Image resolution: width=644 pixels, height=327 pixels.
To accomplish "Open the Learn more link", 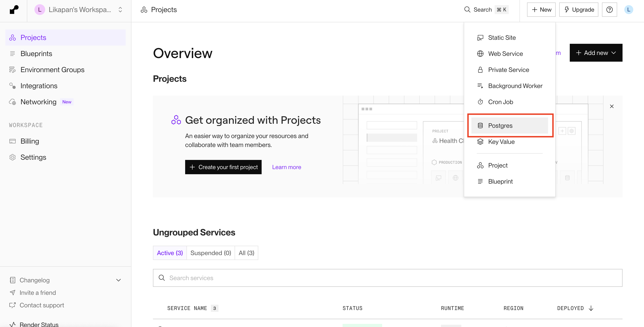I will pyautogui.click(x=286, y=167).
